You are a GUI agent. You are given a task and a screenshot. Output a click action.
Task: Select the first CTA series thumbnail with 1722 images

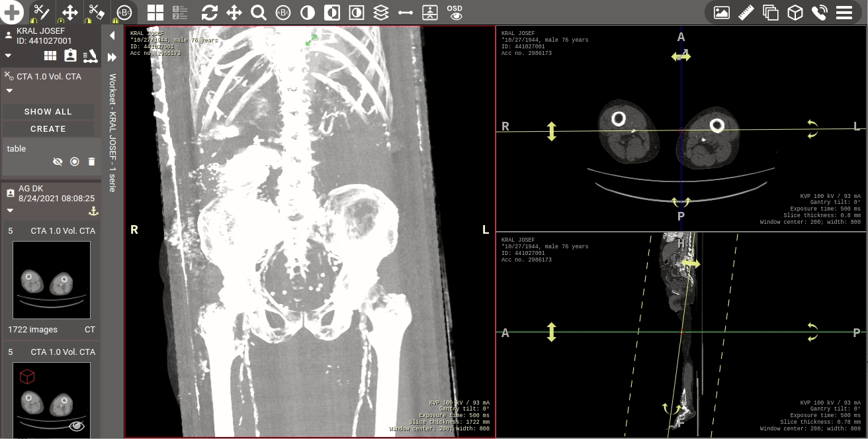tap(52, 280)
